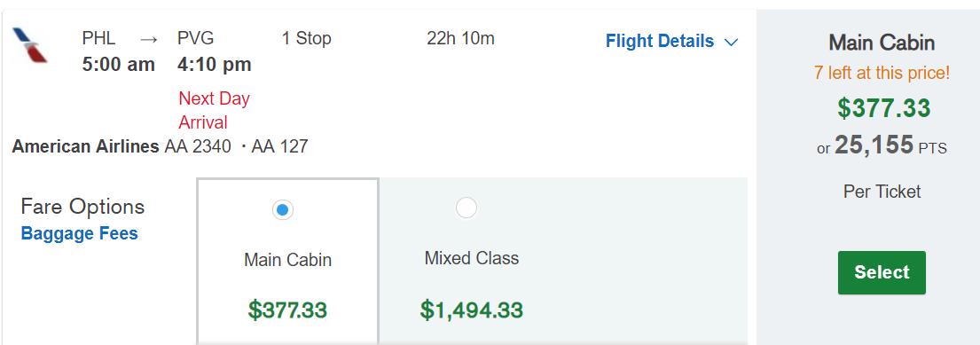
Task: Click the '7 left at this price!' notice
Action: (x=882, y=73)
